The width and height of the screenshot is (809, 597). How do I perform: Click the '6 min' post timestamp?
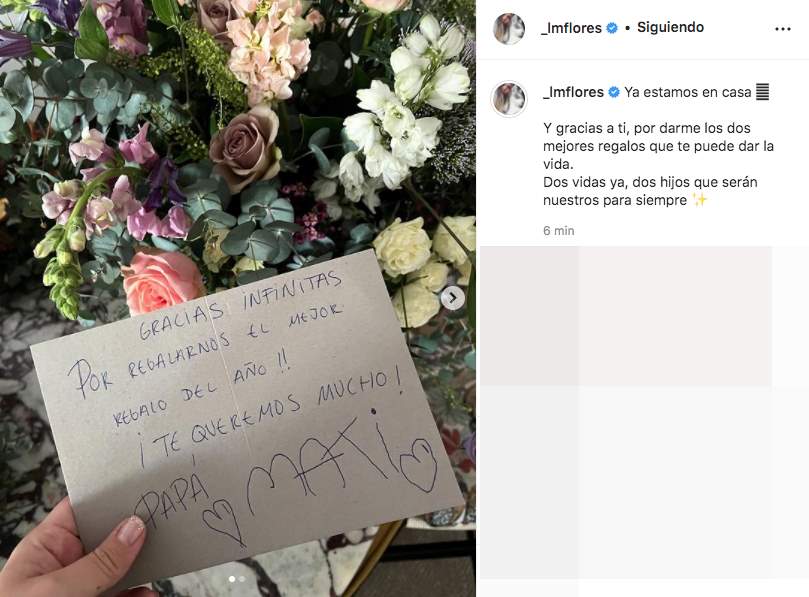(558, 231)
